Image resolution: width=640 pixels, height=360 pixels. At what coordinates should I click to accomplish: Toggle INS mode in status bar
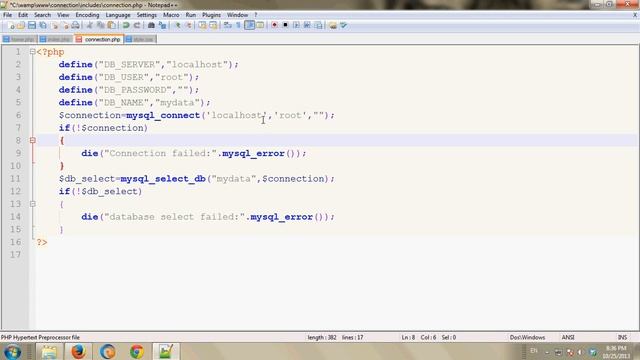622,338
